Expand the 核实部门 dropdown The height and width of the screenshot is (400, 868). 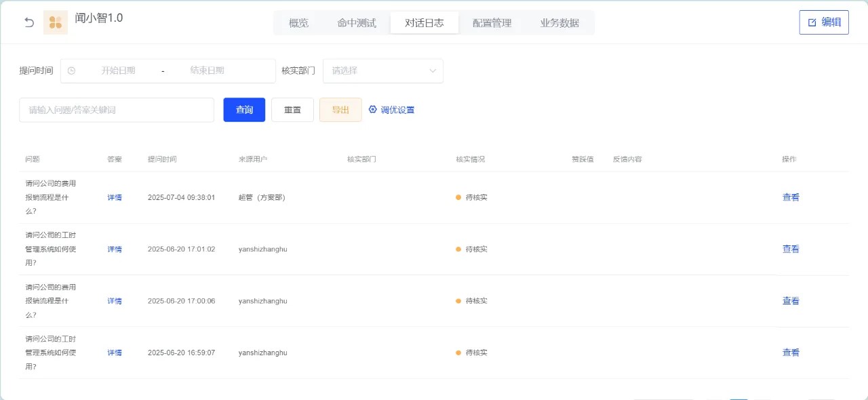pos(383,71)
